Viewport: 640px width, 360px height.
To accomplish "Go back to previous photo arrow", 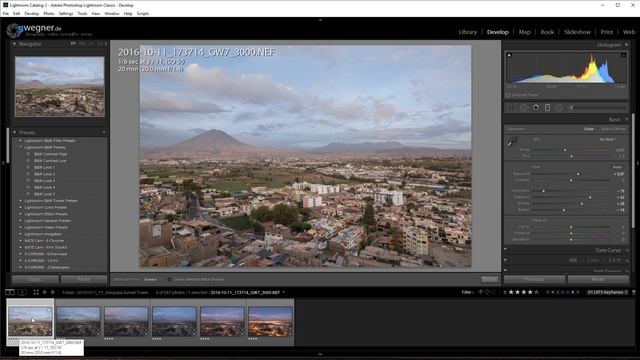I will (x=44, y=292).
